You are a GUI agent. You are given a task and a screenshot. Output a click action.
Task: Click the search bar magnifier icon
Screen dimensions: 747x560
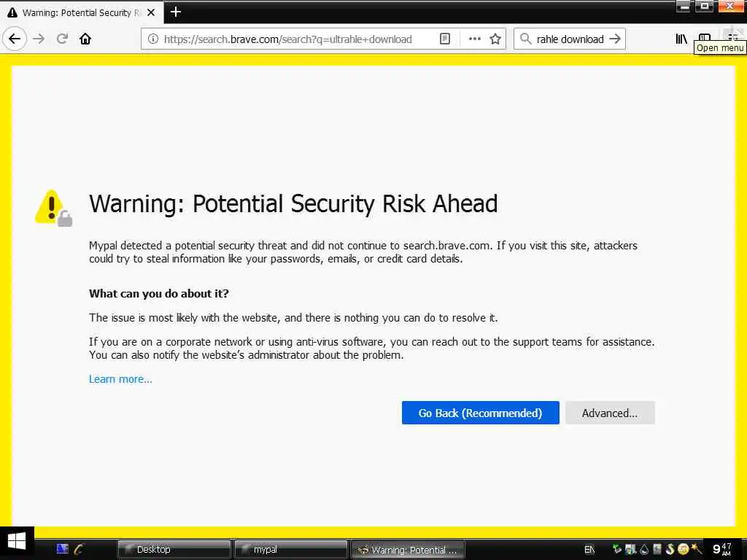pos(525,39)
